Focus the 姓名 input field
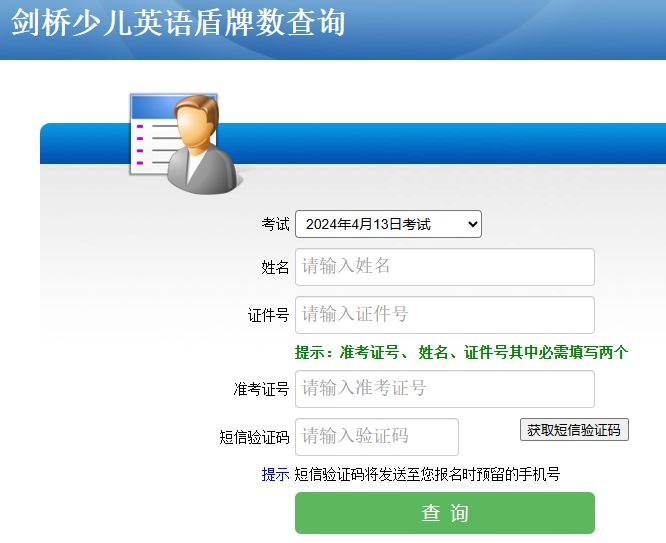 coord(445,267)
